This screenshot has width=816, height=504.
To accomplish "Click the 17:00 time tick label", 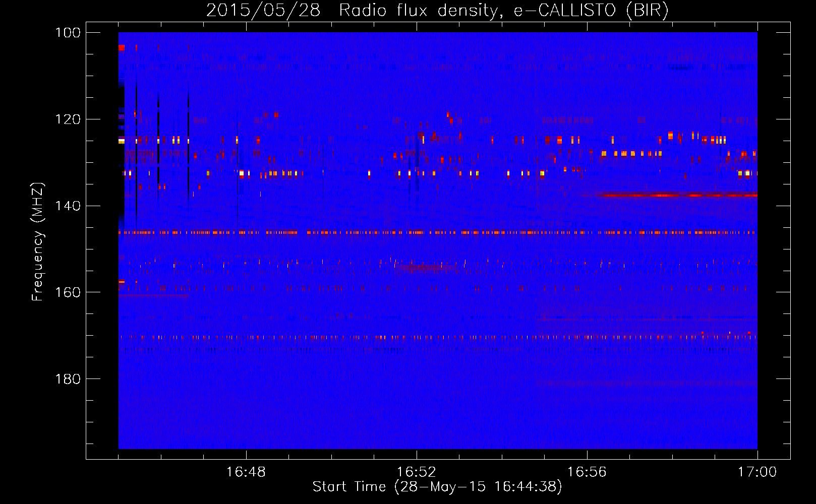I will click(757, 472).
